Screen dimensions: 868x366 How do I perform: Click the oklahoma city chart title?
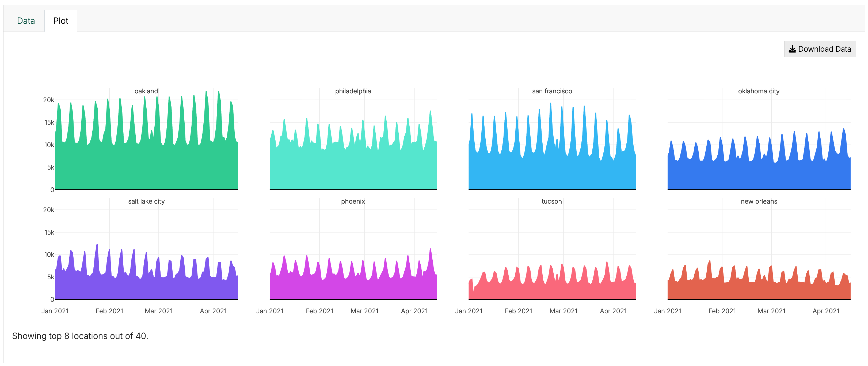coord(759,91)
